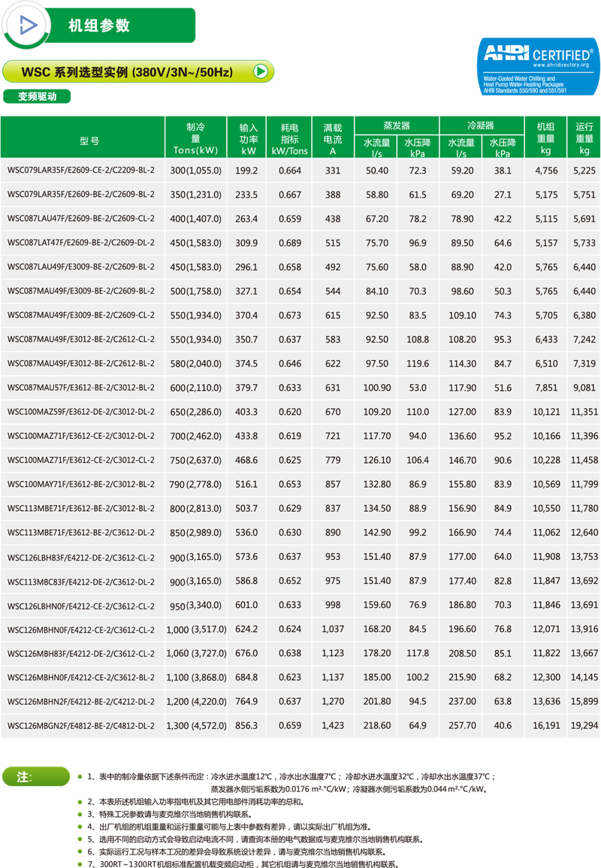Select model WSC100MAY71F/E3612-BE-2/C3012-BL-2 row
The image size is (601, 868).
click(81, 485)
